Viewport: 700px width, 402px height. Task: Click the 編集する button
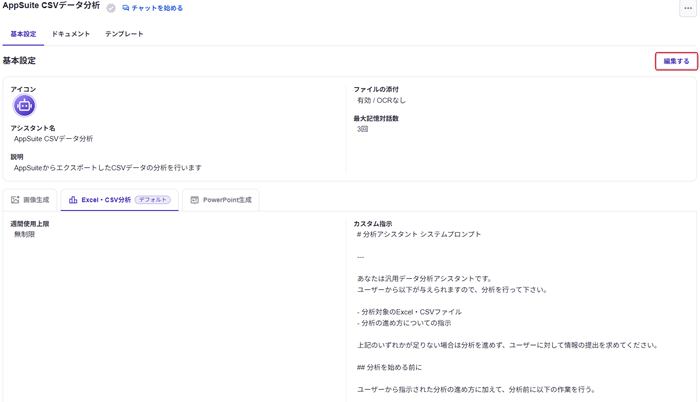pyautogui.click(x=676, y=61)
